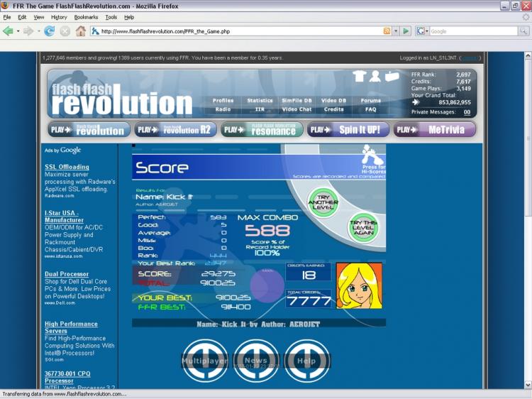532x399 pixels.
Task: Click the search magnifier icon
Action: point(523,31)
